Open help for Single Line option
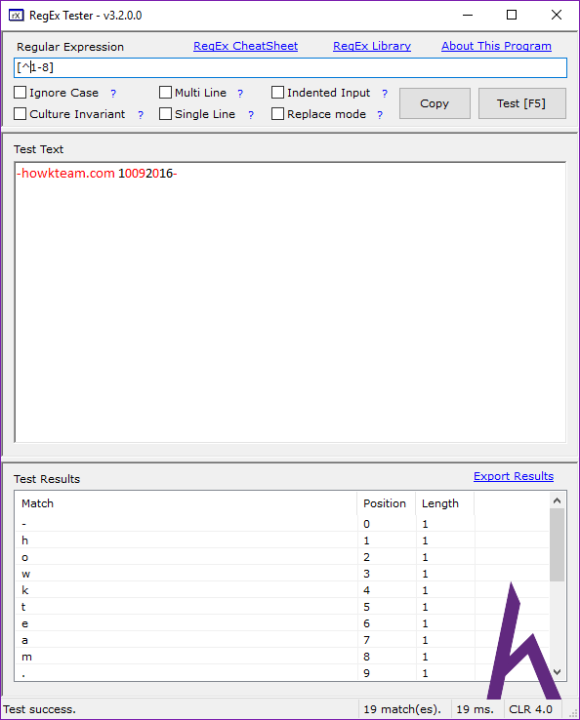The width and height of the screenshot is (580, 720). click(251, 115)
